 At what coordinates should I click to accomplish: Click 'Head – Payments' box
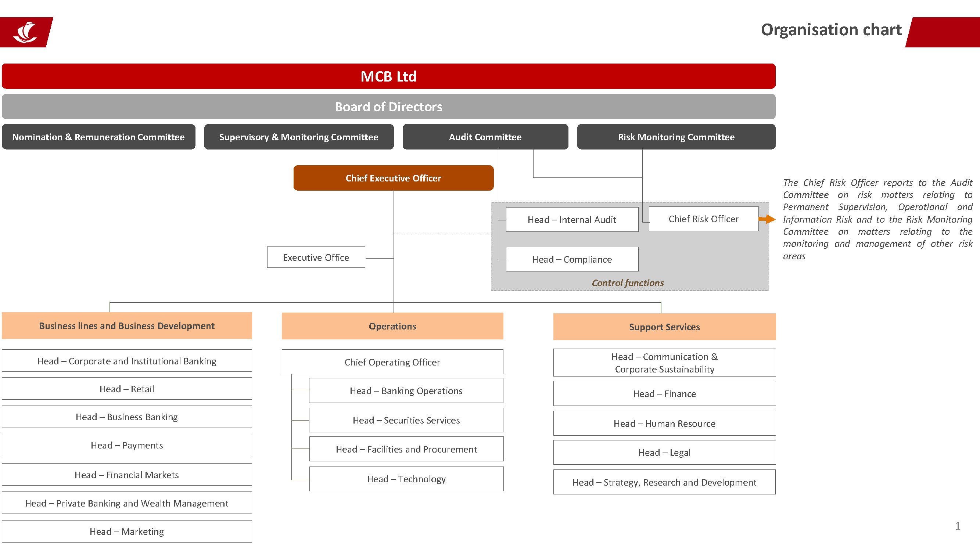(x=127, y=445)
